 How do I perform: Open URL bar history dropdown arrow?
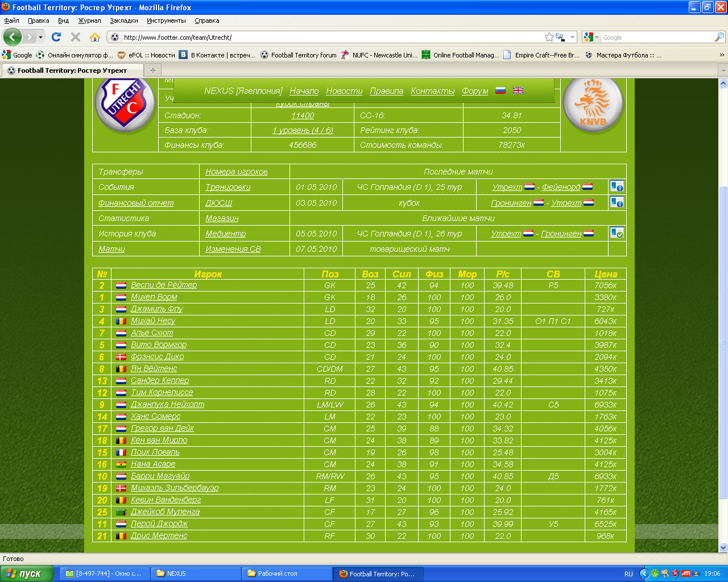tap(572, 37)
